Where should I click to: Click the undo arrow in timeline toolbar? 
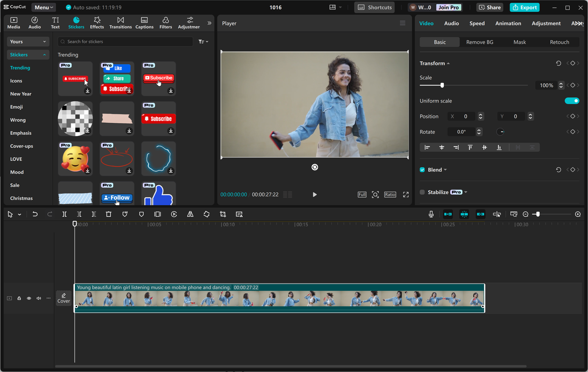coord(35,214)
